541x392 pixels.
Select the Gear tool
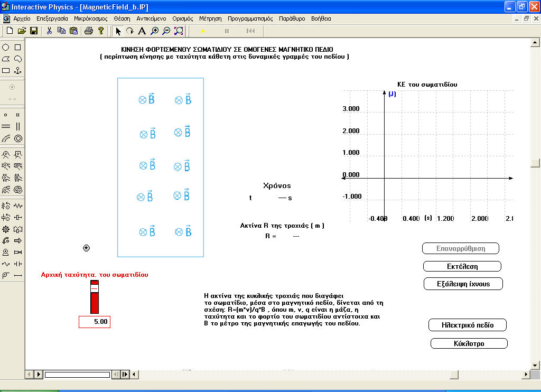6,229
